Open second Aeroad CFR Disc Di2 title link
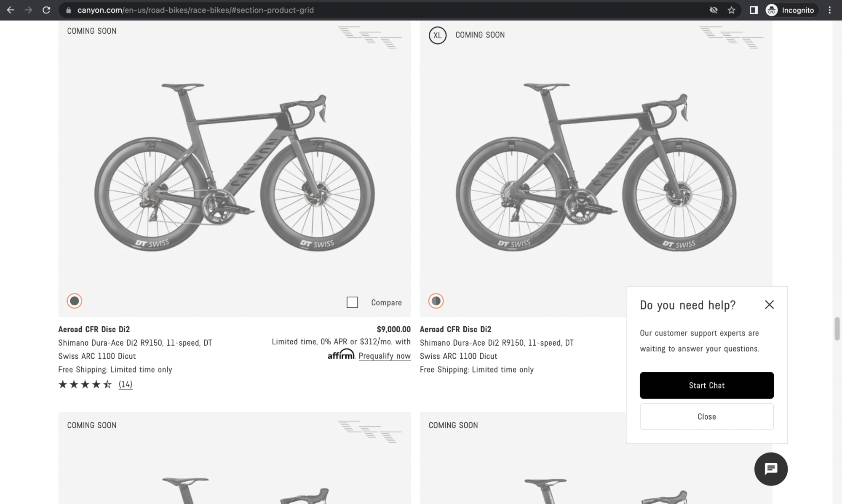Image resolution: width=842 pixels, height=504 pixels. [x=455, y=329]
